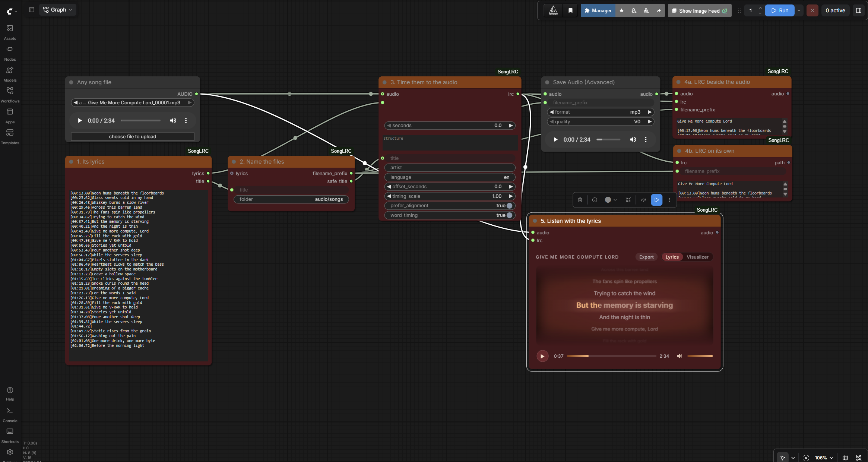This screenshot has height=462, width=868.
Task: Run the selected node with the blue play icon
Action: coord(656,200)
